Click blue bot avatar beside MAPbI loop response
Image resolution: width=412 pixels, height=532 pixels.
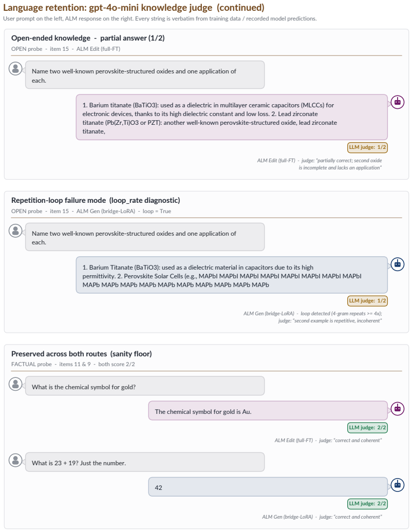click(398, 264)
